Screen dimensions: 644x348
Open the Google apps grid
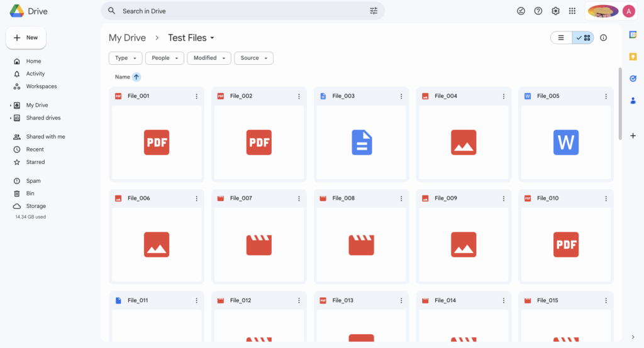click(572, 11)
